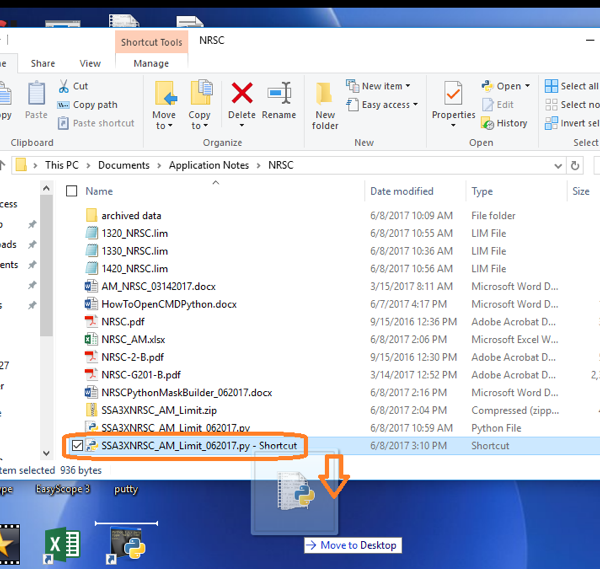Click the Copy path option
The width and height of the screenshot is (600, 569).
(88, 105)
